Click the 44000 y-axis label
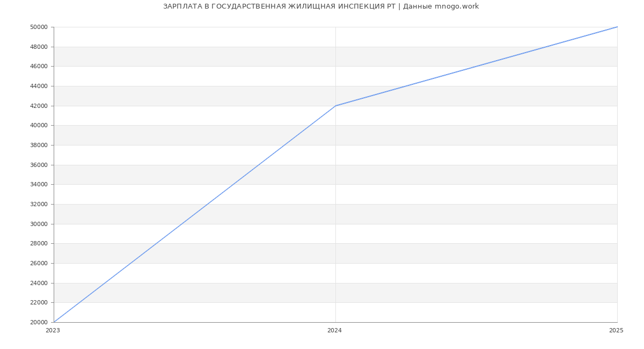This screenshot has width=644, height=349. pyautogui.click(x=39, y=86)
